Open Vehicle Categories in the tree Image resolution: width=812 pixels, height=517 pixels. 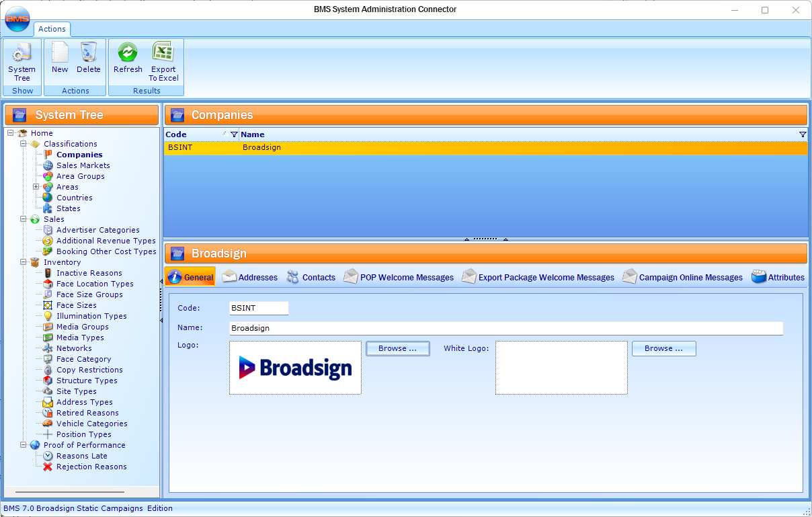(x=92, y=424)
